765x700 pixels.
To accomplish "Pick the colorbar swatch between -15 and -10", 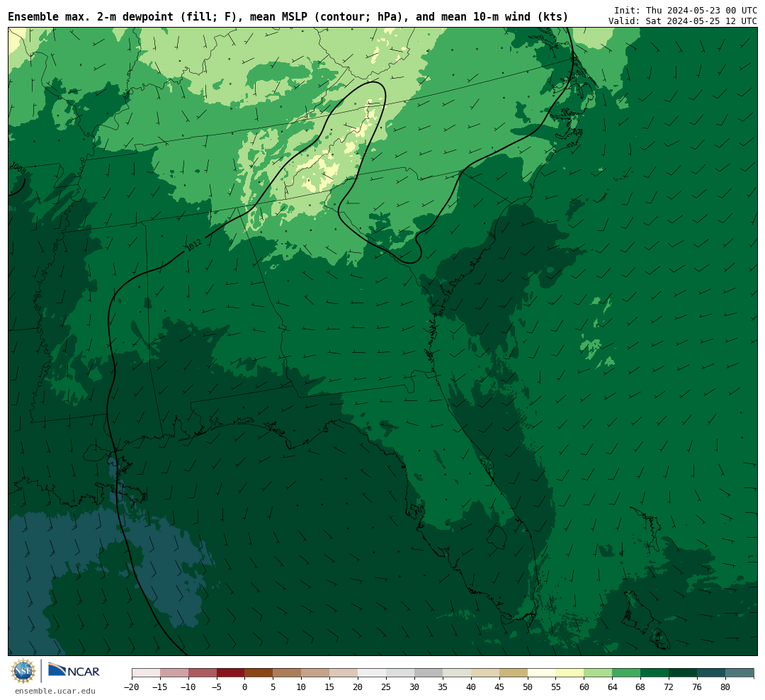I will click(174, 673).
